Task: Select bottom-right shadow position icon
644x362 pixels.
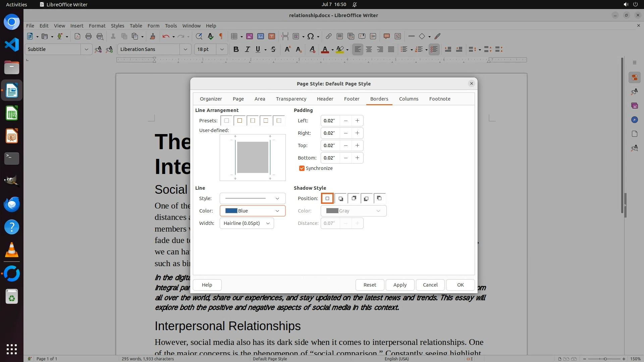Action: click(340, 198)
